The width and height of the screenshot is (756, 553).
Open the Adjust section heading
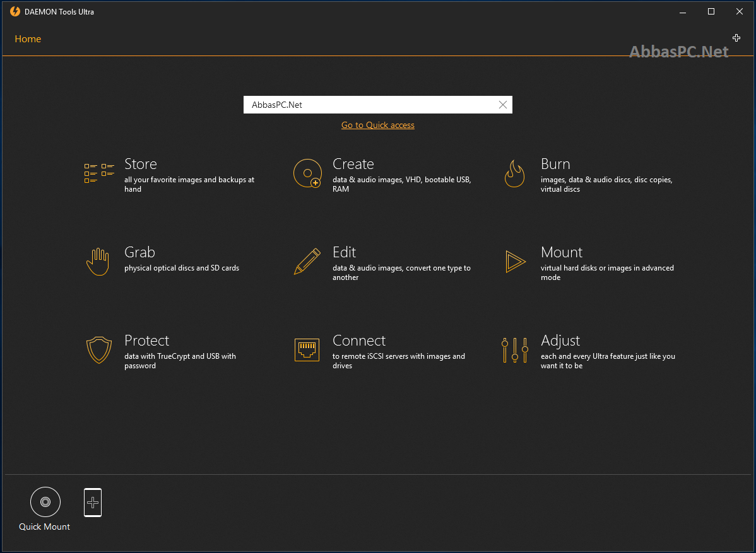(561, 340)
